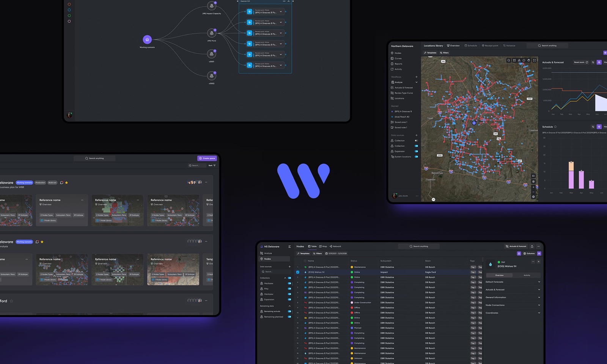Image resolution: width=607 pixels, height=364 pixels.
Task: Select the c0002 node in graph
Action: click(x=212, y=76)
